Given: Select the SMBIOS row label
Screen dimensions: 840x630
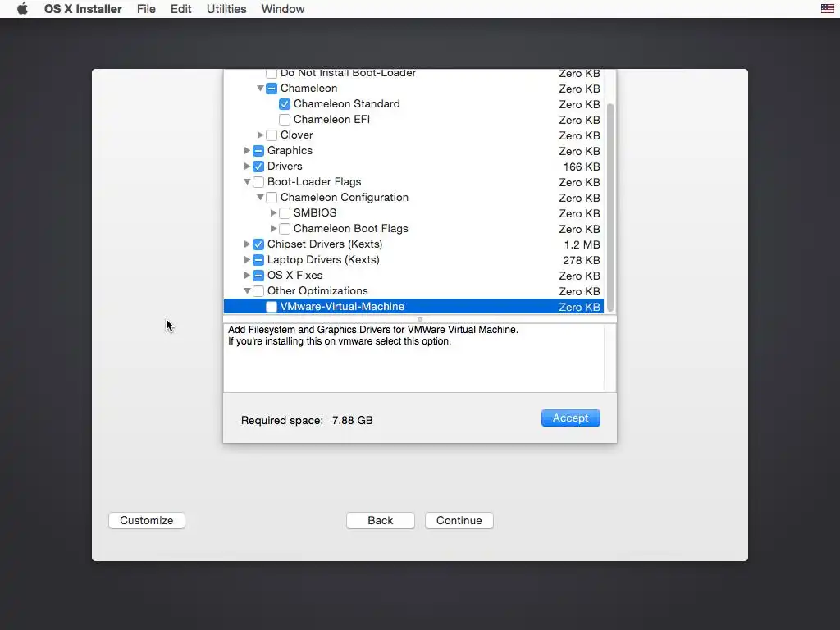Looking at the screenshot, I should tap(315, 212).
